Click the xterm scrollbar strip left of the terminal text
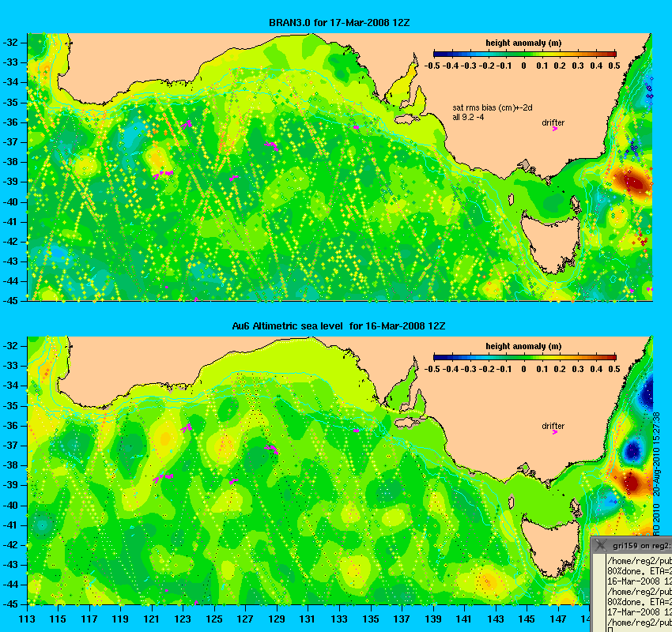This screenshot has width=672, height=632. (598, 592)
